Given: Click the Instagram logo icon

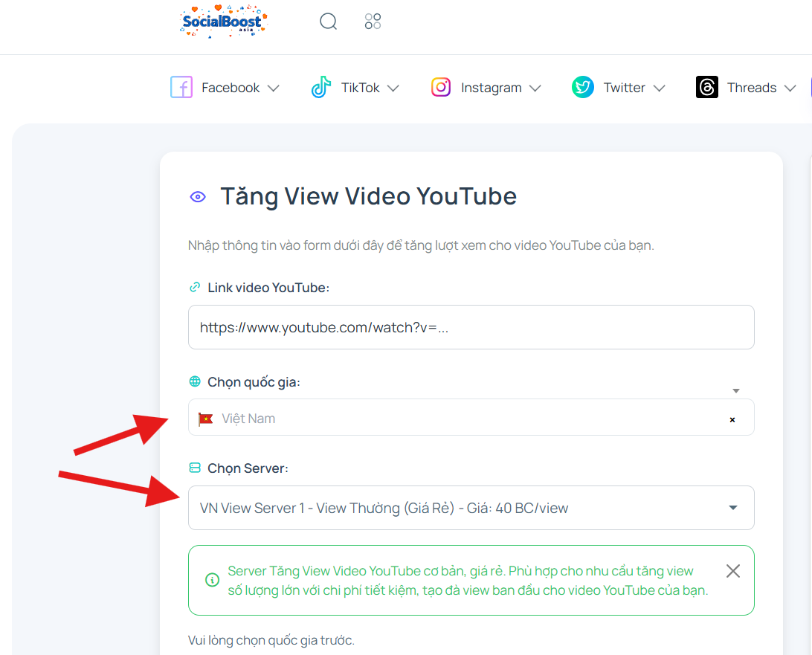Looking at the screenshot, I should [441, 87].
